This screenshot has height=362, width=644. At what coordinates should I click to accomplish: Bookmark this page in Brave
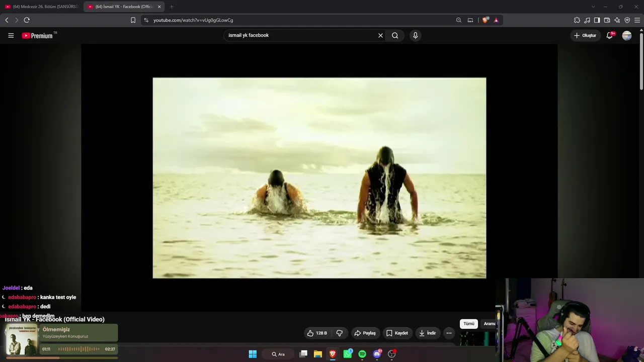pos(133,20)
